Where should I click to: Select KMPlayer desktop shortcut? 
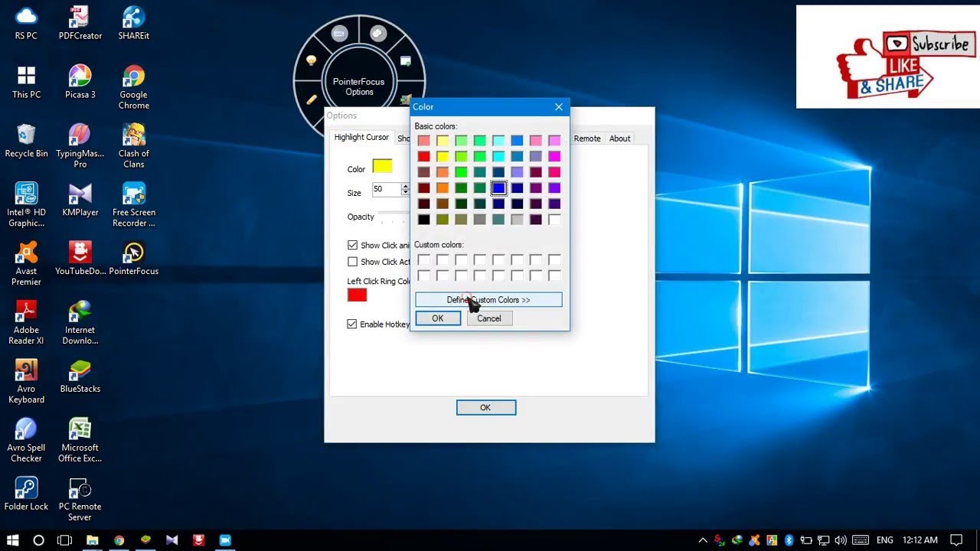click(x=80, y=200)
